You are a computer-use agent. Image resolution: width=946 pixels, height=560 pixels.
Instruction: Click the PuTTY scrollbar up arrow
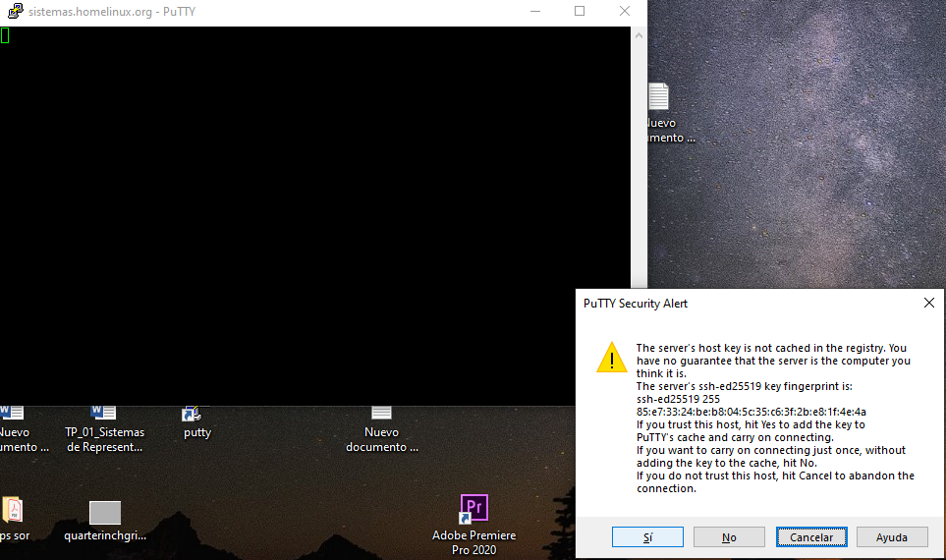point(639,35)
